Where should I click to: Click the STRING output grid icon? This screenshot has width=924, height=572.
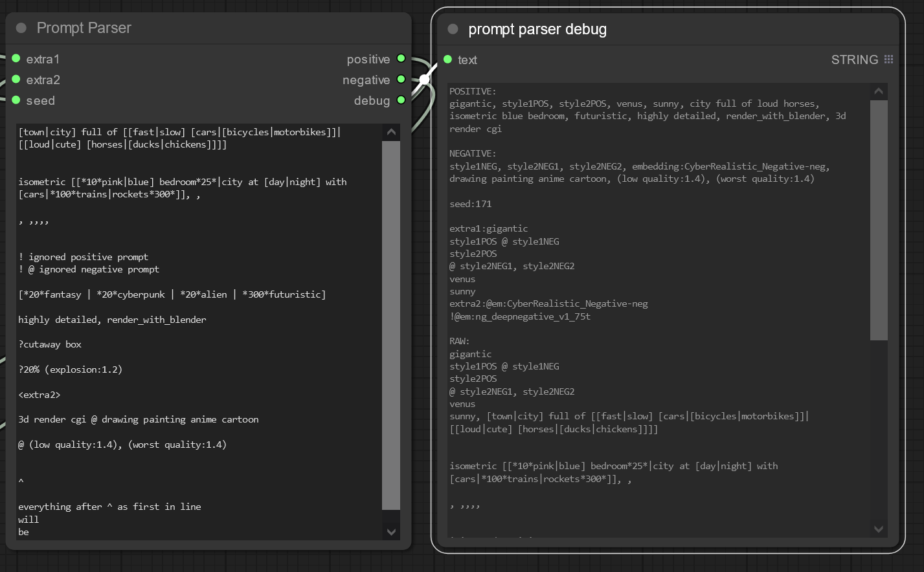(888, 60)
